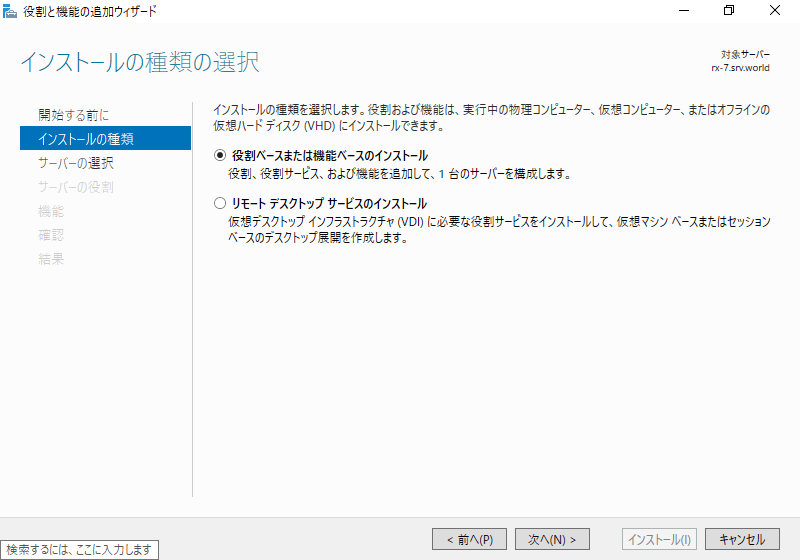Image resolution: width=800 pixels, height=560 pixels.
Task: Click the インストールの種類の選択 page heading
Action: [x=140, y=62]
